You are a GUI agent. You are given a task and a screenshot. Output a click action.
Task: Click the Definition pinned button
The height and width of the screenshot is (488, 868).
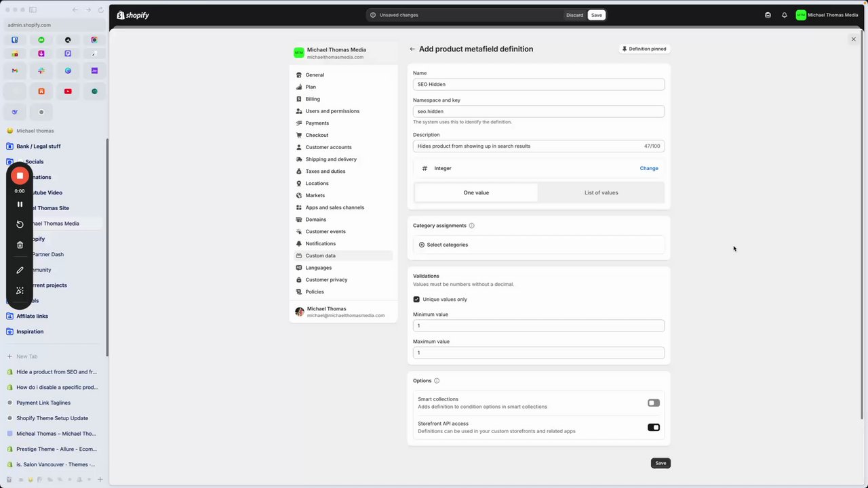click(644, 49)
